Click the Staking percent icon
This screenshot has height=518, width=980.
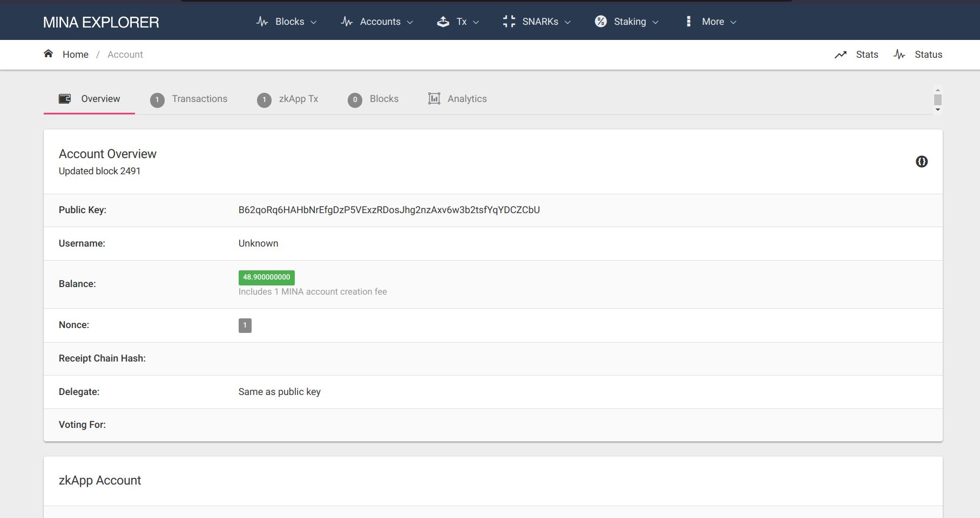tap(600, 21)
